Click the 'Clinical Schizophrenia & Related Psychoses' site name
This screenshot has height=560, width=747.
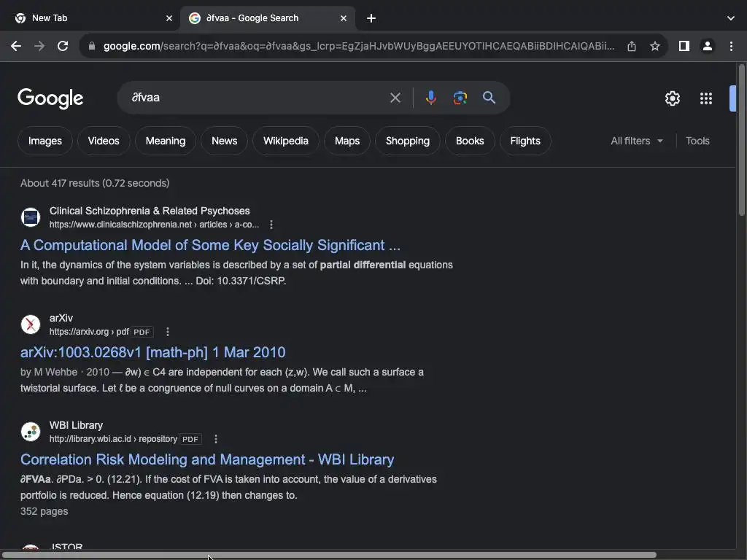coord(150,211)
